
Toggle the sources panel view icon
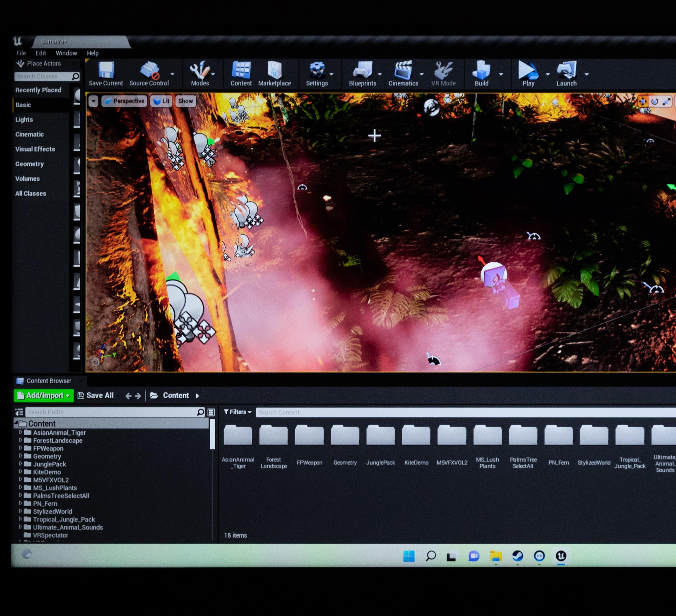click(19, 412)
